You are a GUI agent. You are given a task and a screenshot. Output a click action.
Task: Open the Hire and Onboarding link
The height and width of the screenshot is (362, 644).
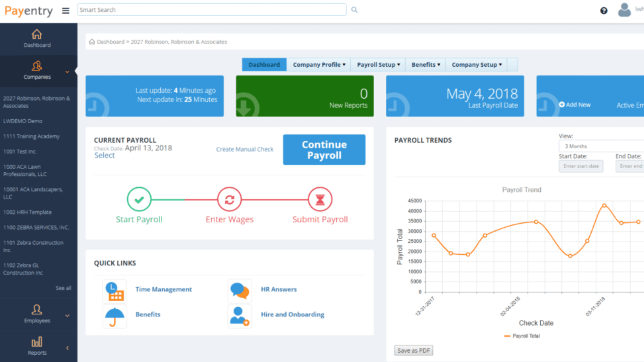tap(292, 314)
